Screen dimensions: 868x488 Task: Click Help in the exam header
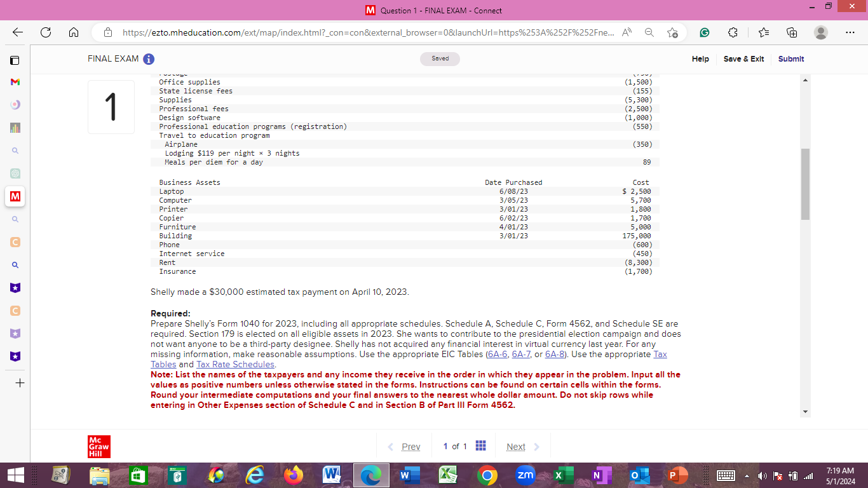[700, 58]
